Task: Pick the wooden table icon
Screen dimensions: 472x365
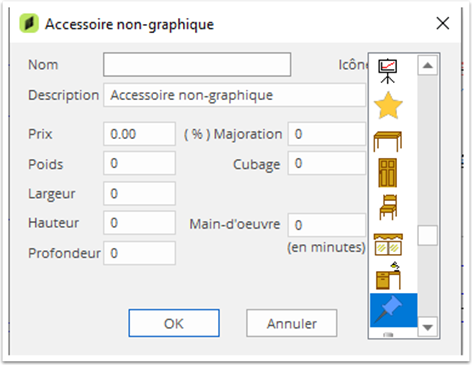Action: point(388,141)
